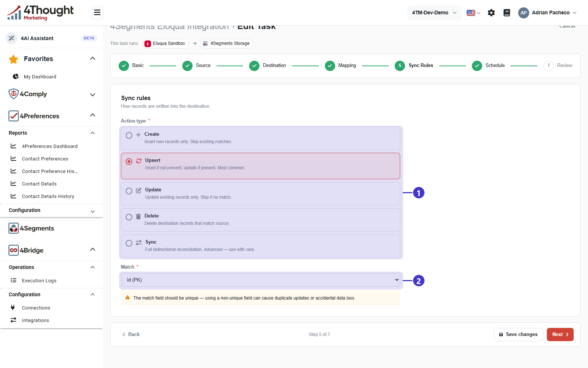
Task: Expand 4Preferences Configuration group
Action: tap(93, 211)
